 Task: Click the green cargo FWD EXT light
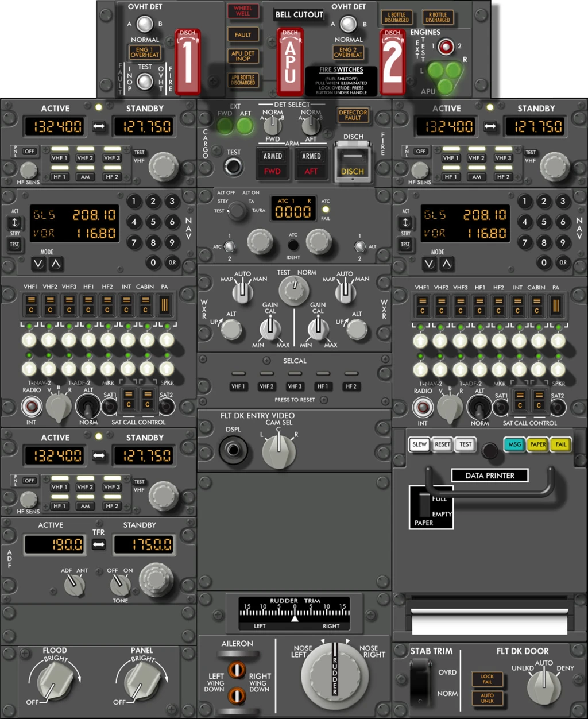coord(225,126)
